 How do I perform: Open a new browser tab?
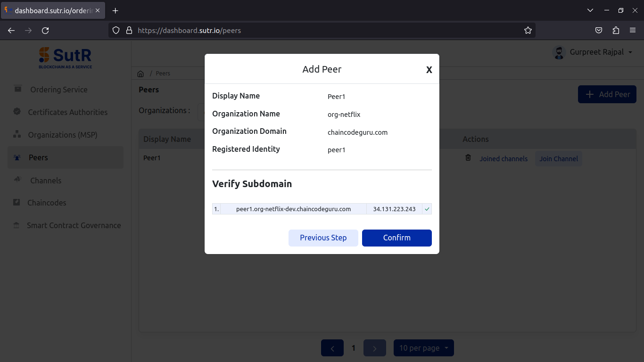point(115,10)
